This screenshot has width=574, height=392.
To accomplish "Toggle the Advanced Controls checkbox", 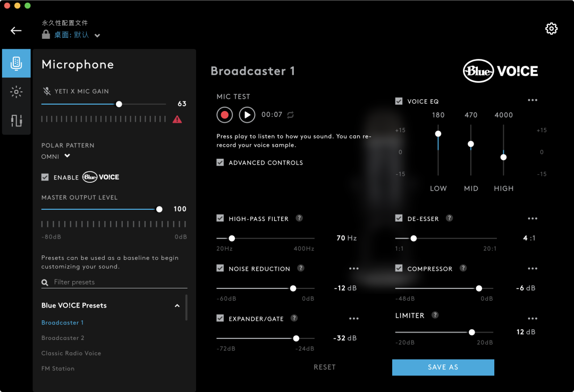I will pyautogui.click(x=220, y=162).
